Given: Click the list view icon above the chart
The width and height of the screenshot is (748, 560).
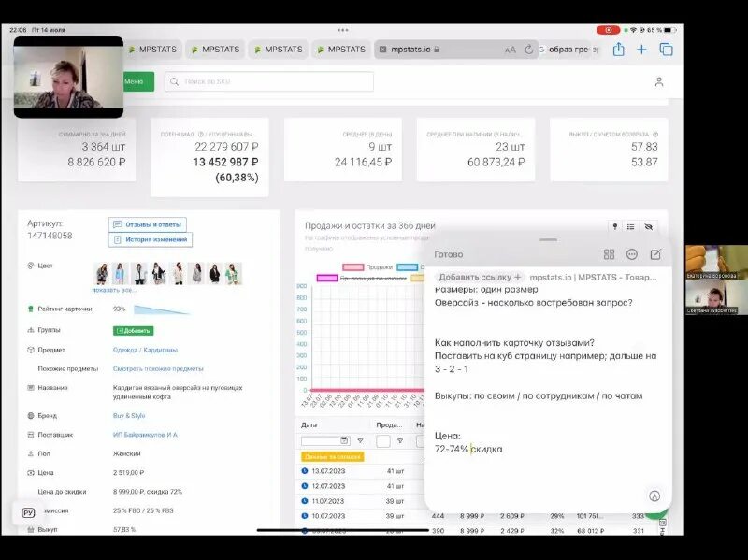Looking at the screenshot, I should (x=630, y=226).
